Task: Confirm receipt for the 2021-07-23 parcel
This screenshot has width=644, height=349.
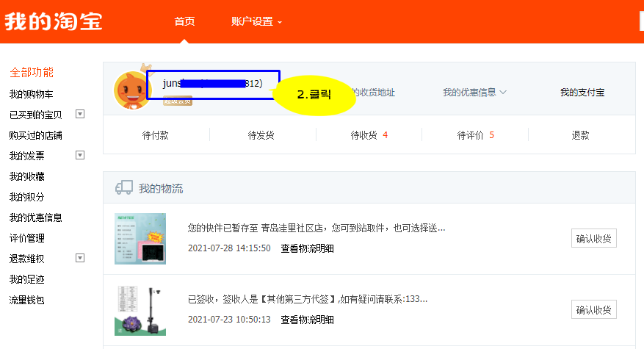Action: pyautogui.click(x=593, y=309)
